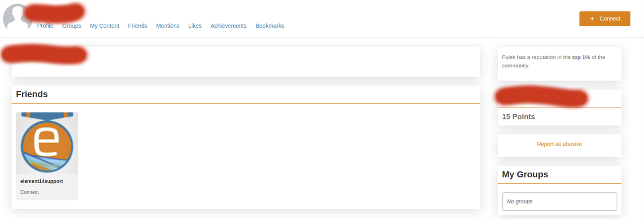
Task: Switch to the Profile tab
Action: pyautogui.click(x=45, y=26)
